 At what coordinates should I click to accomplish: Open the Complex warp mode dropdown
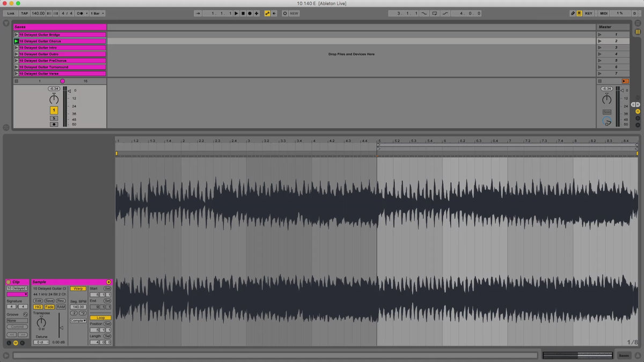pyautogui.click(x=78, y=321)
